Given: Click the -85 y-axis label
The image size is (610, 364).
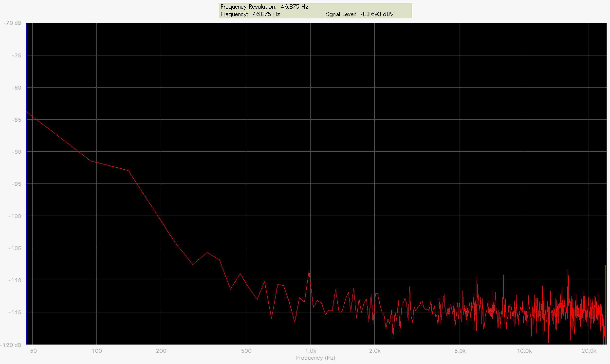Looking at the screenshot, I should pyautogui.click(x=17, y=120).
